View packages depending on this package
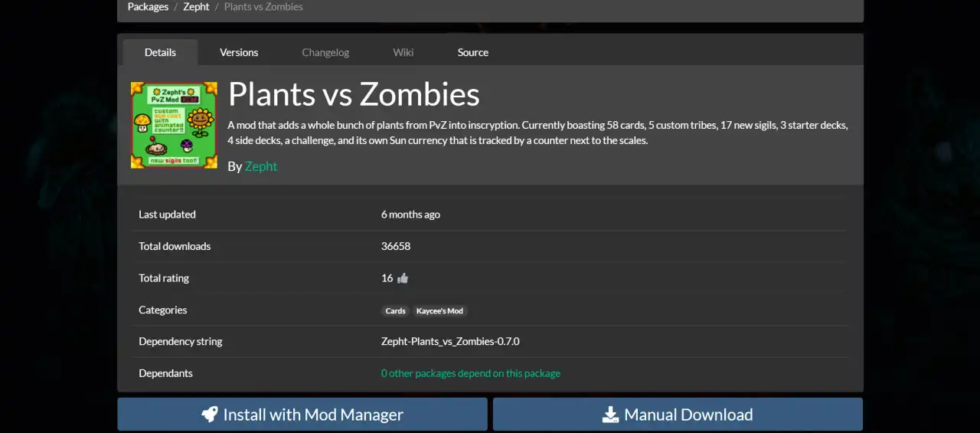The width and height of the screenshot is (980, 433). coord(471,373)
